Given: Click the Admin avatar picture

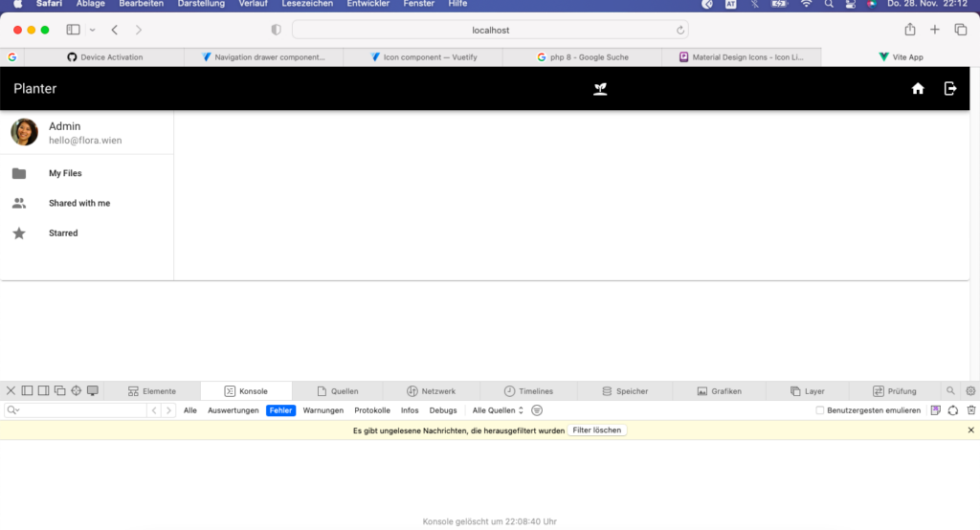Looking at the screenshot, I should point(24,132).
